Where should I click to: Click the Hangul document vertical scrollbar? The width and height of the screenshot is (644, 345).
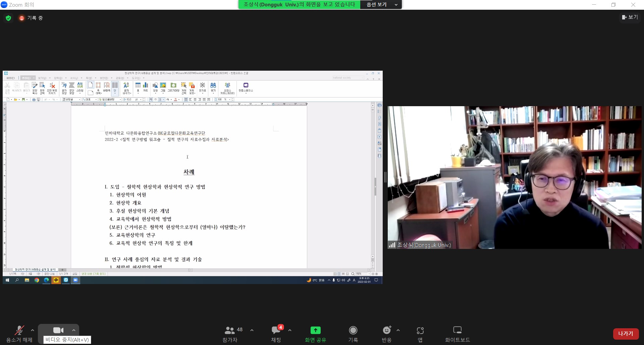(373, 181)
